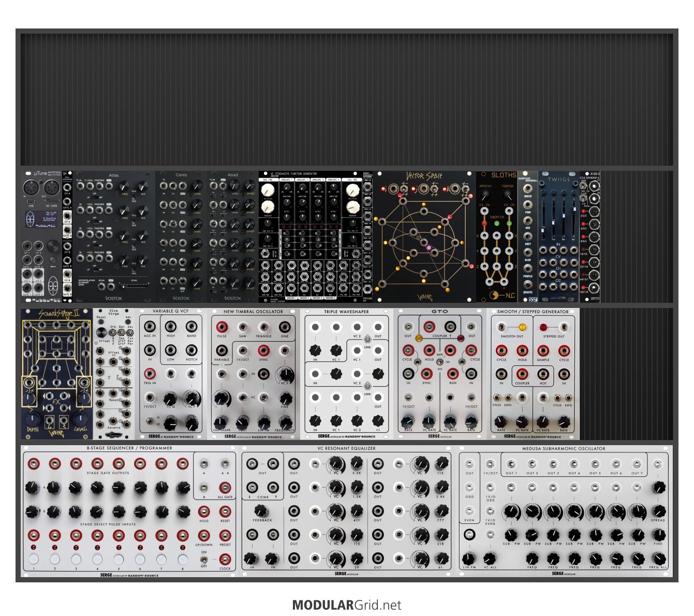Click the Smooth/Stepped Generator HOT jack

[543, 374]
